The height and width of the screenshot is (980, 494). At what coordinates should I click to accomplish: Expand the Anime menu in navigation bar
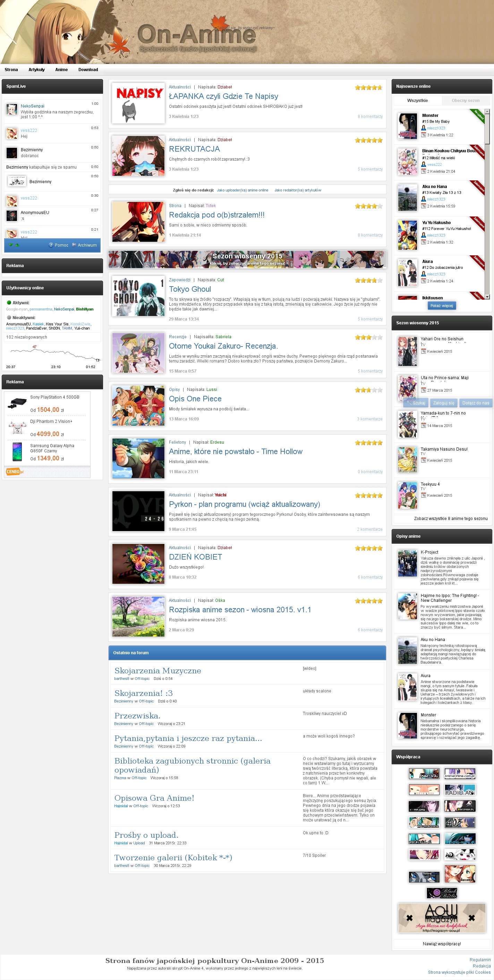(61, 70)
